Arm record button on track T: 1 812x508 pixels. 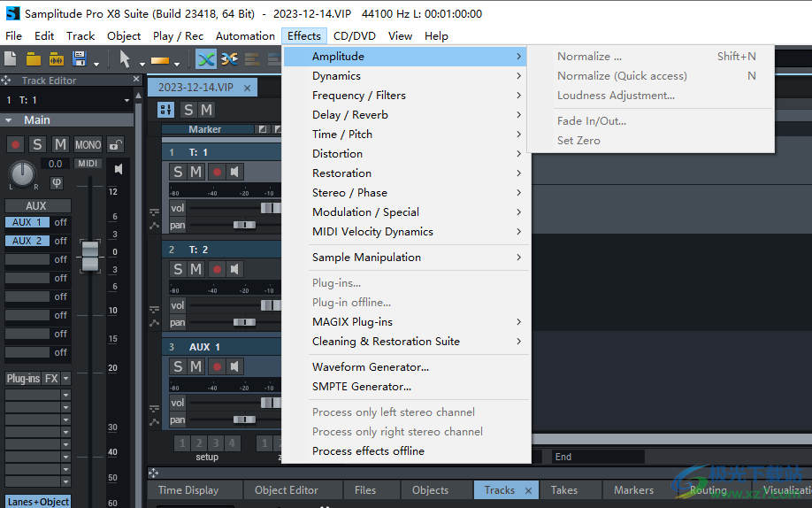(217, 172)
